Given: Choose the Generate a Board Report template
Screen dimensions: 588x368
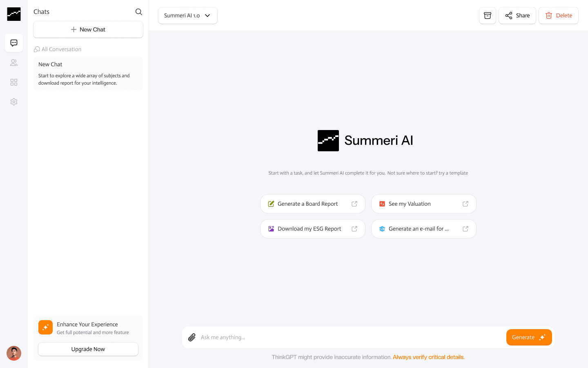Looking at the screenshot, I should click(x=313, y=204).
